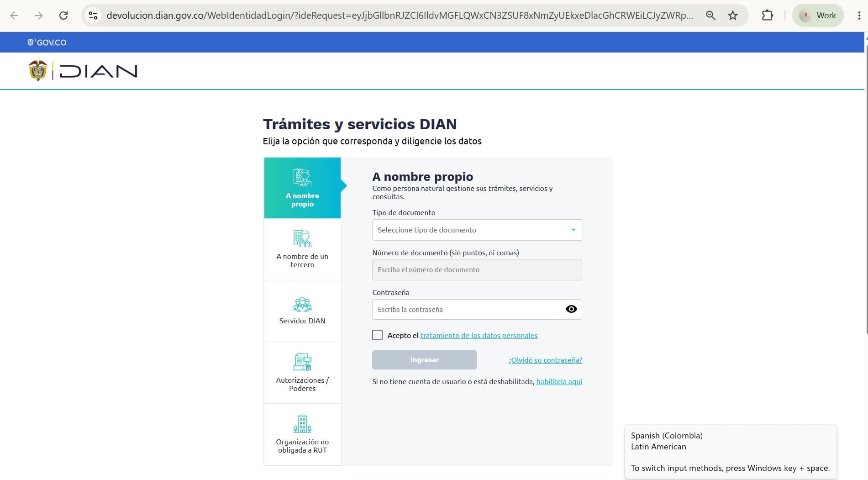Screen dimensions: 868x480
Task: Click the A nombre de un tercero icon
Action: pos(302,238)
